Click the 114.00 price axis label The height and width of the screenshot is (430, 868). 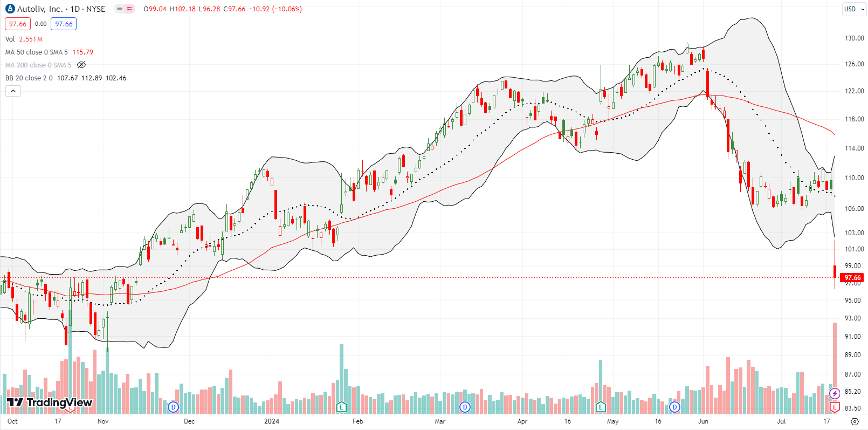pos(854,148)
